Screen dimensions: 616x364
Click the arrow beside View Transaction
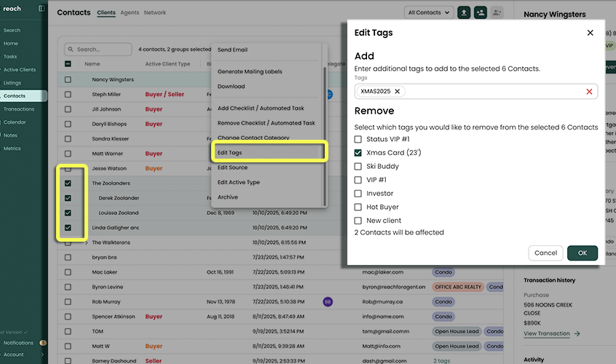[x=577, y=333]
